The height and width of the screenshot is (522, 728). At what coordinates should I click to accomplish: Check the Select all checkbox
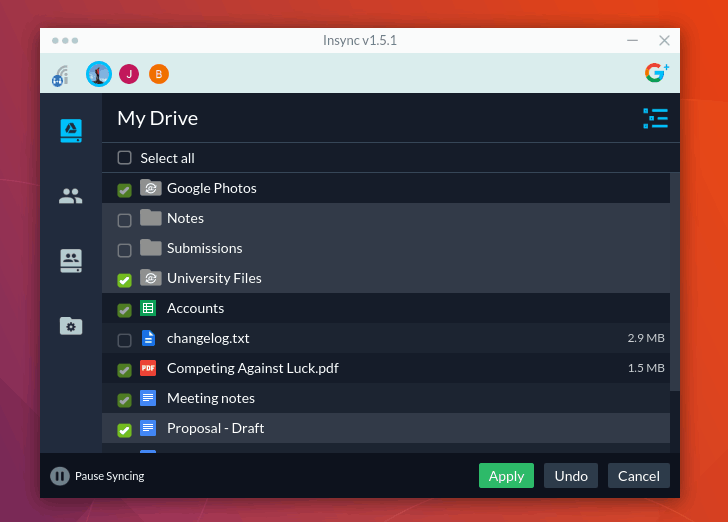click(124, 158)
